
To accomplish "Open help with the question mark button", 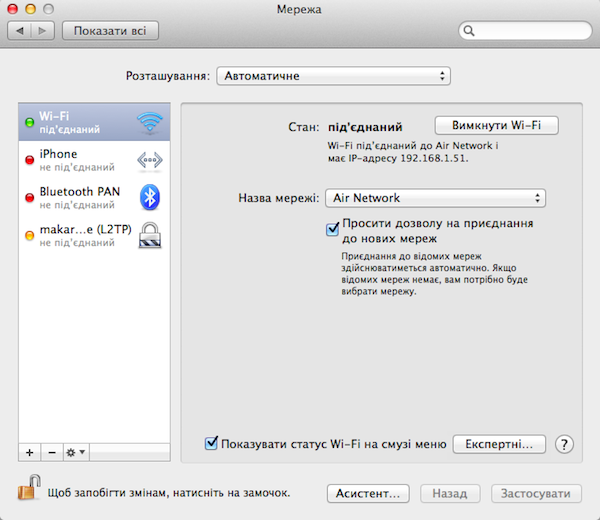I will click(x=564, y=444).
